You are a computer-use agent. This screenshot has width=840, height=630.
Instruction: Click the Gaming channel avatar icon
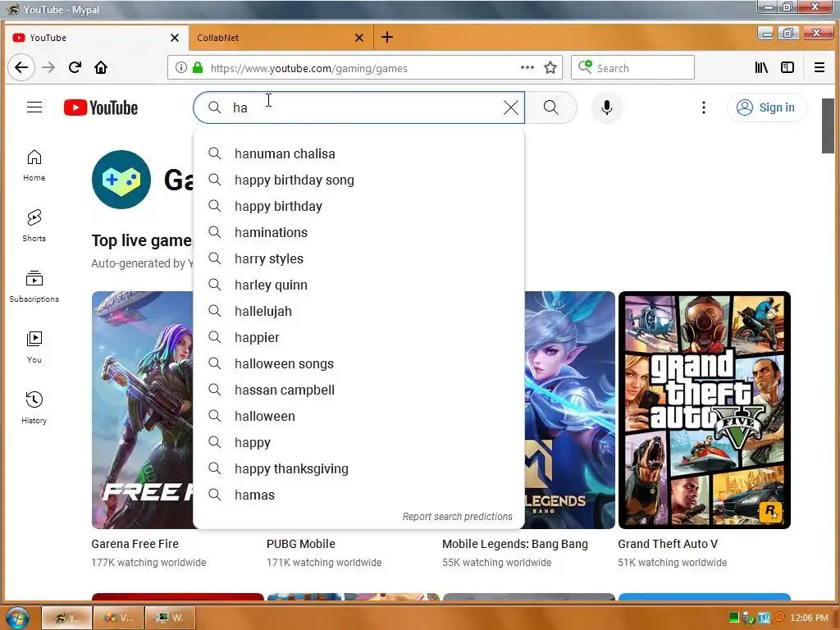pyautogui.click(x=121, y=180)
